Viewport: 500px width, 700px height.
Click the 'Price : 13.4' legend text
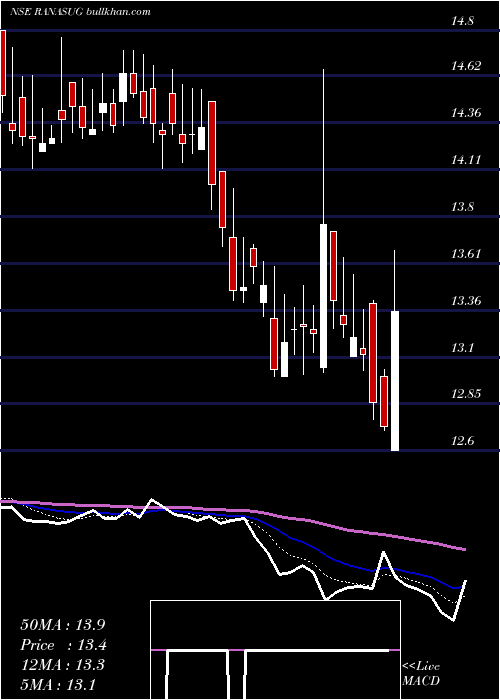point(63,645)
